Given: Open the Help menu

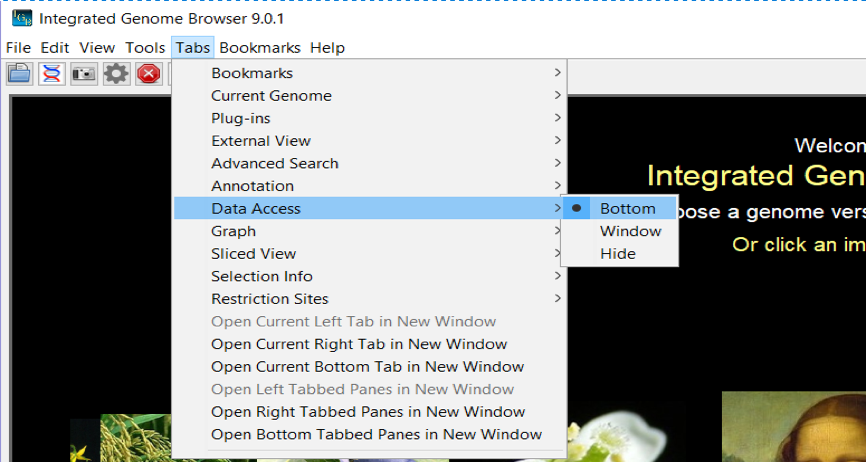Looking at the screenshot, I should tap(327, 47).
